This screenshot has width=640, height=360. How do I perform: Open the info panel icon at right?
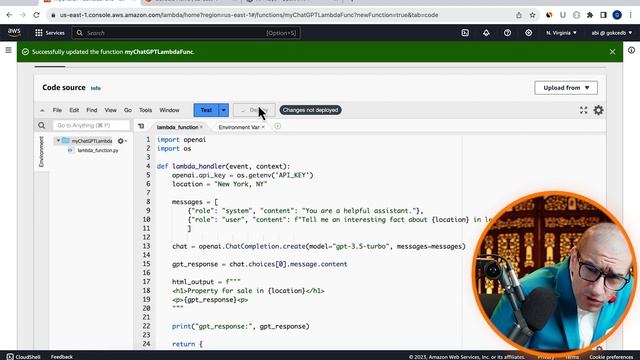[x=631, y=50]
